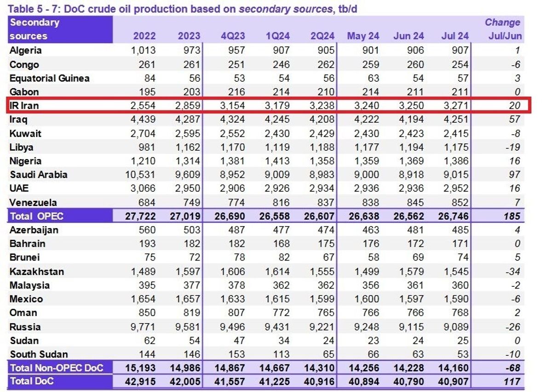Click the Total DoC change value 117
Screen dimensions: 552x392
[512, 381]
